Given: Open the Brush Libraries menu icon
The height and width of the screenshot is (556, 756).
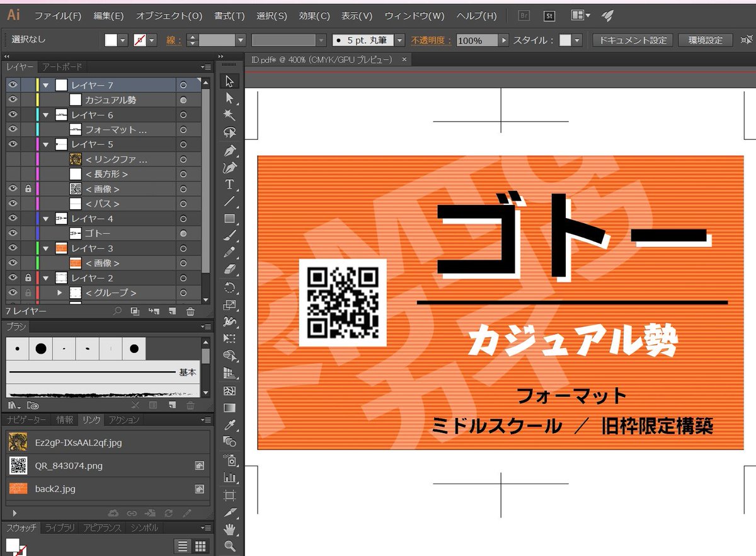Looking at the screenshot, I should click(14, 405).
